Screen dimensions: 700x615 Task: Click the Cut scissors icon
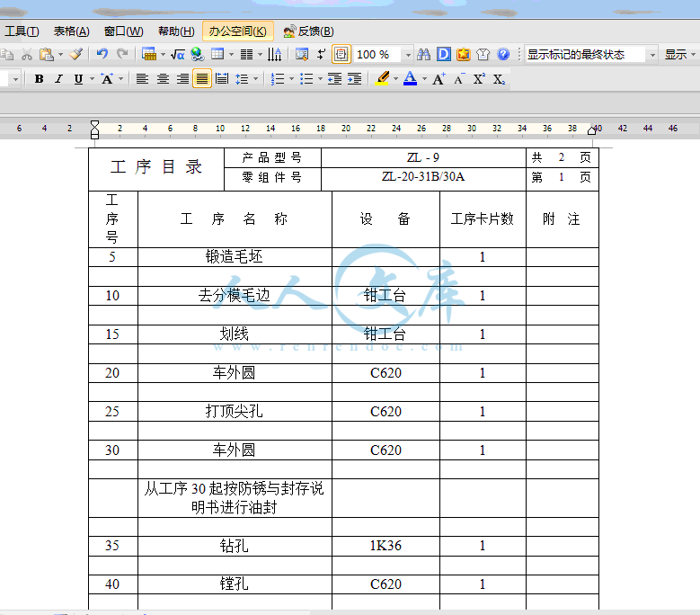27,55
